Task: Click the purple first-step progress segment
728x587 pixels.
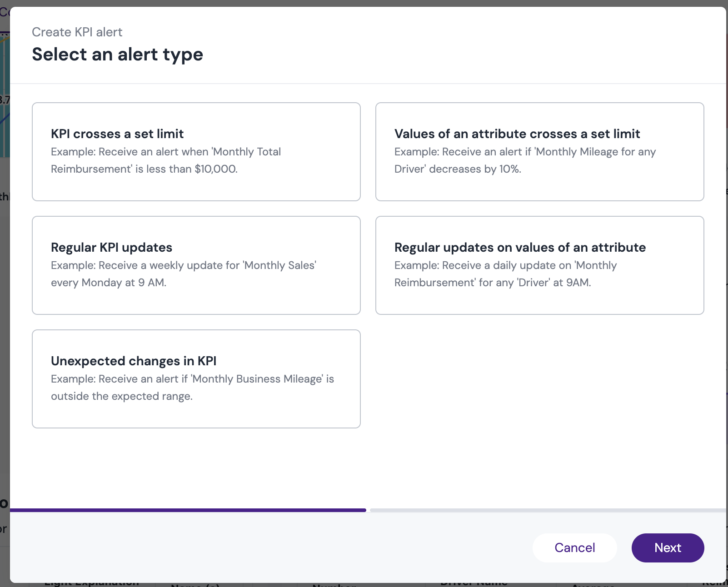Action: pyautogui.click(x=188, y=510)
